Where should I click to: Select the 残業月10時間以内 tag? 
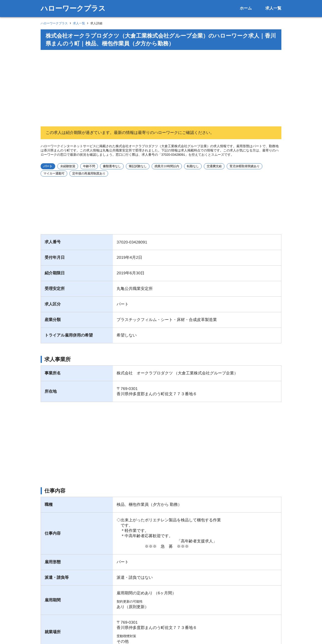tap(167, 166)
